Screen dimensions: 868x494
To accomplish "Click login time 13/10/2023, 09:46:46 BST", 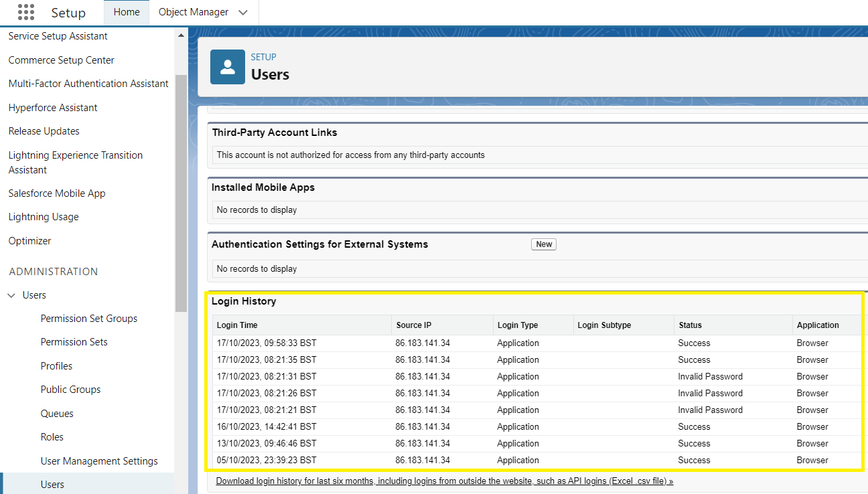I will (x=267, y=444).
